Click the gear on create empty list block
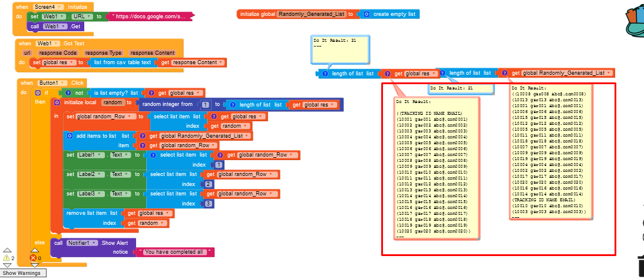The width and height of the screenshot is (644, 279). [366, 14]
